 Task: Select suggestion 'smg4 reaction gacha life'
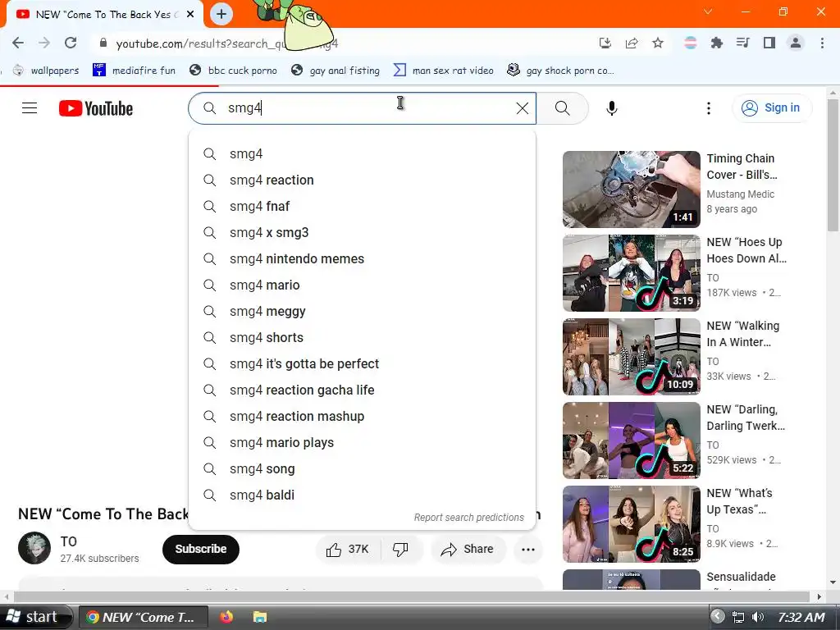[362, 390]
